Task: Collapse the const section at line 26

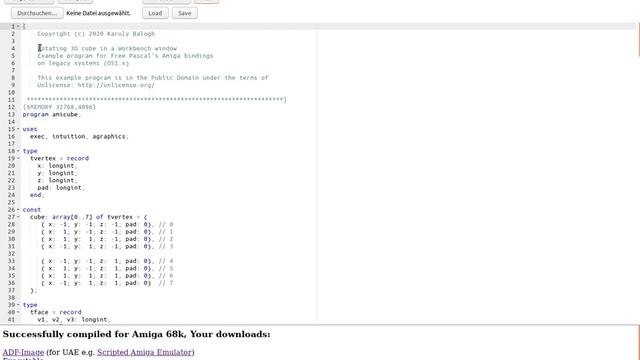Action: 18,210
